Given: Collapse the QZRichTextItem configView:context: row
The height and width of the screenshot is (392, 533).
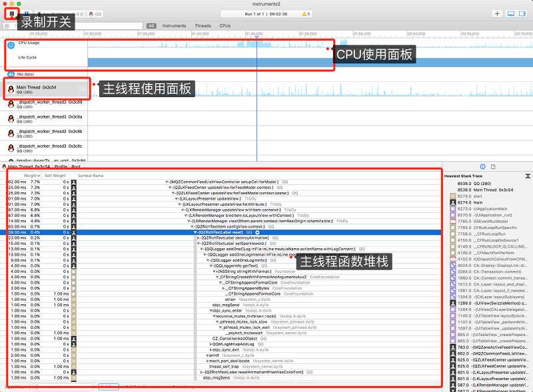Looking at the screenshot, I should (193, 226).
